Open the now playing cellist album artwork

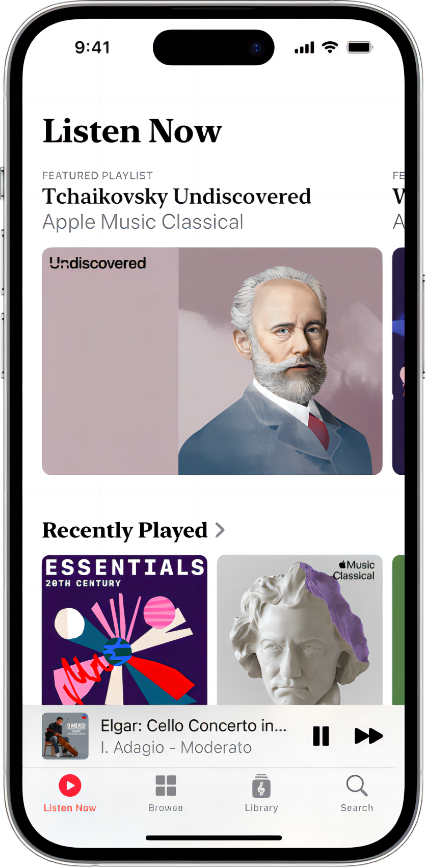65,736
